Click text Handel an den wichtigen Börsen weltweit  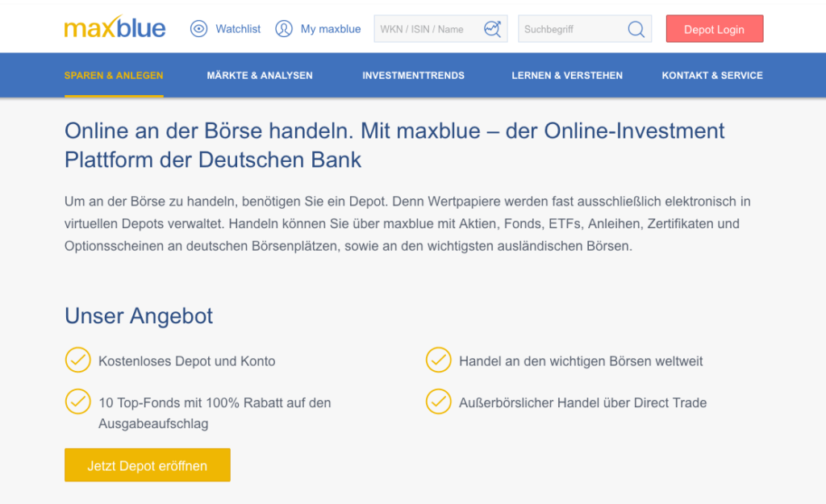pyautogui.click(x=581, y=361)
